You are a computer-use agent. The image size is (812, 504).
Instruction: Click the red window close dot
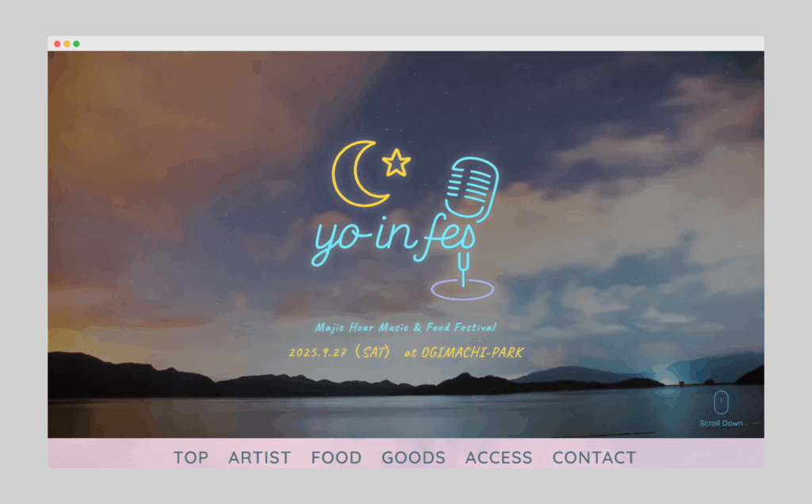57,44
